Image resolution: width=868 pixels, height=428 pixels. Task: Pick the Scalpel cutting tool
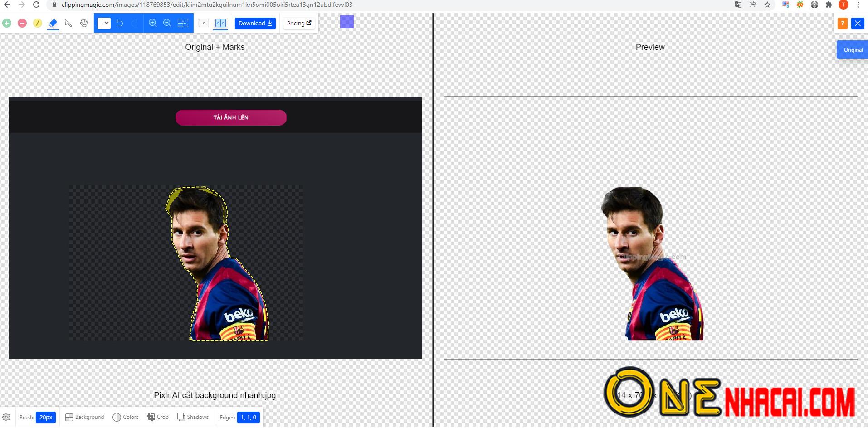click(x=68, y=23)
